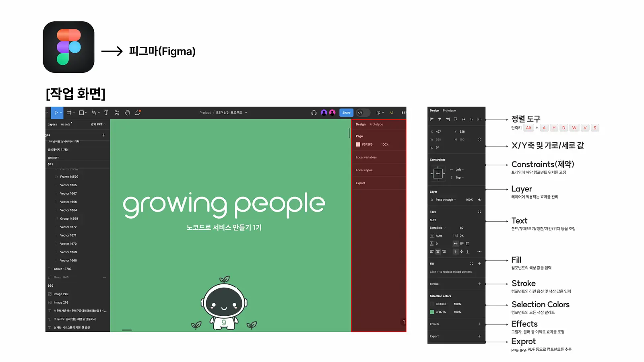644x362 pixels.
Task: Open the Left horizontal constraint dropdown
Action: point(459,170)
